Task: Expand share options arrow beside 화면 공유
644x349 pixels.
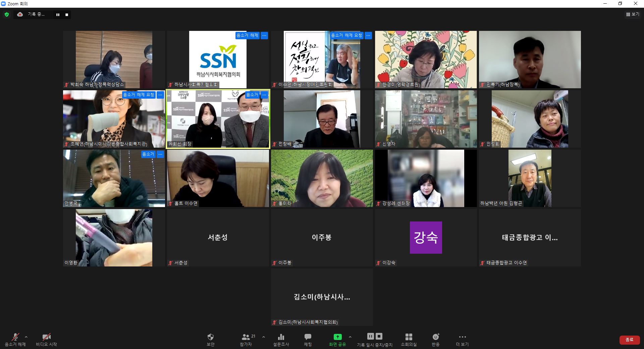Action: click(x=350, y=337)
